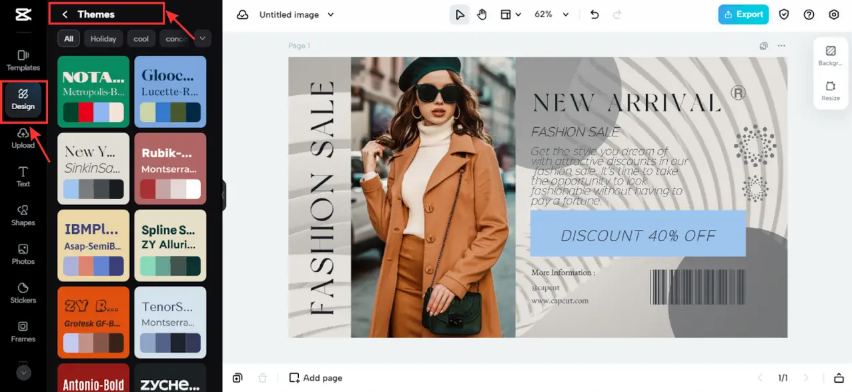Select the www.capcut.com text
Image resolution: width=852 pixels, height=392 pixels.
point(560,300)
